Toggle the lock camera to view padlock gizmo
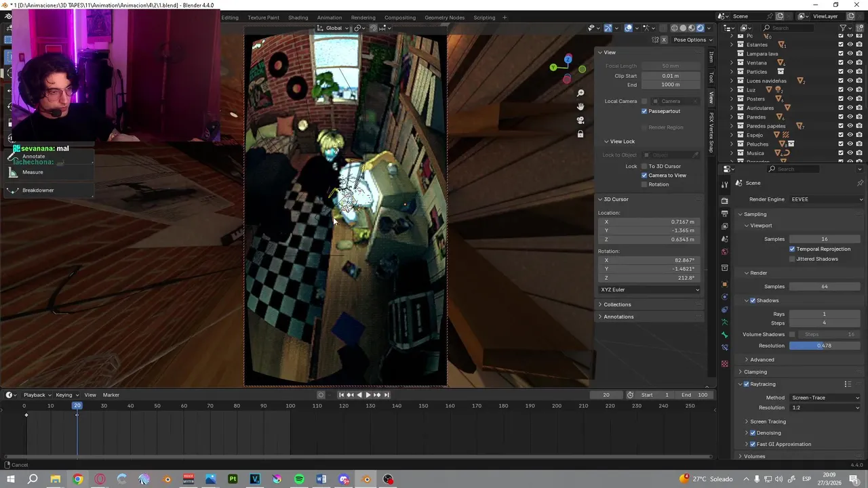Image resolution: width=868 pixels, height=488 pixels. click(x=580, y=134)
